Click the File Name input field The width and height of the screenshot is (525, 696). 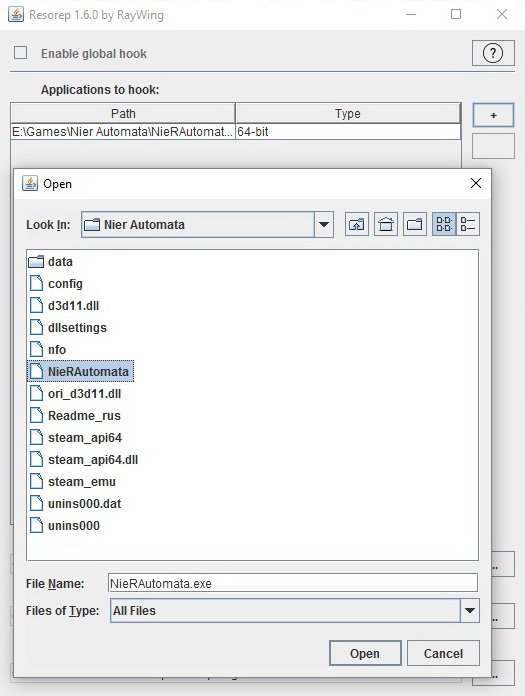(293, 583)
